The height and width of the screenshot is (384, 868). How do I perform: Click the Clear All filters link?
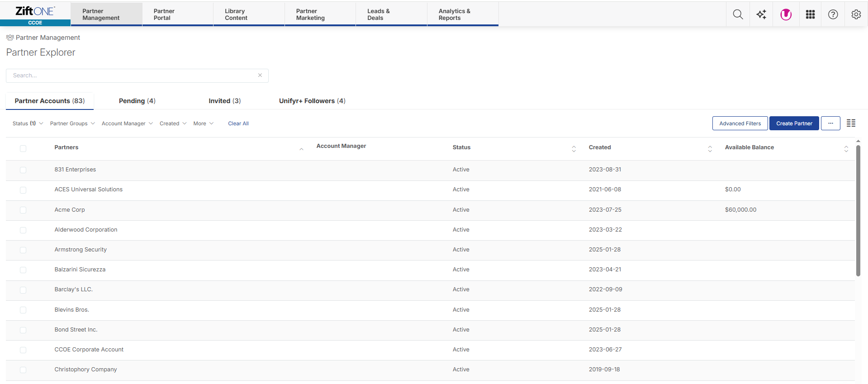[238, 123]
